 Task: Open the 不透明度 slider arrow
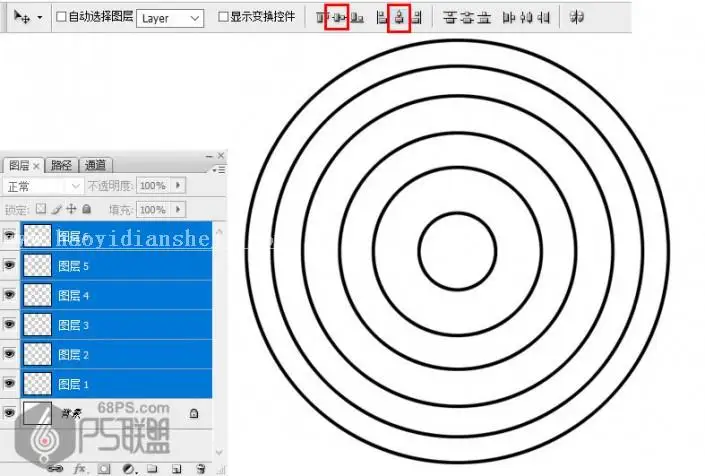point(178,185)
